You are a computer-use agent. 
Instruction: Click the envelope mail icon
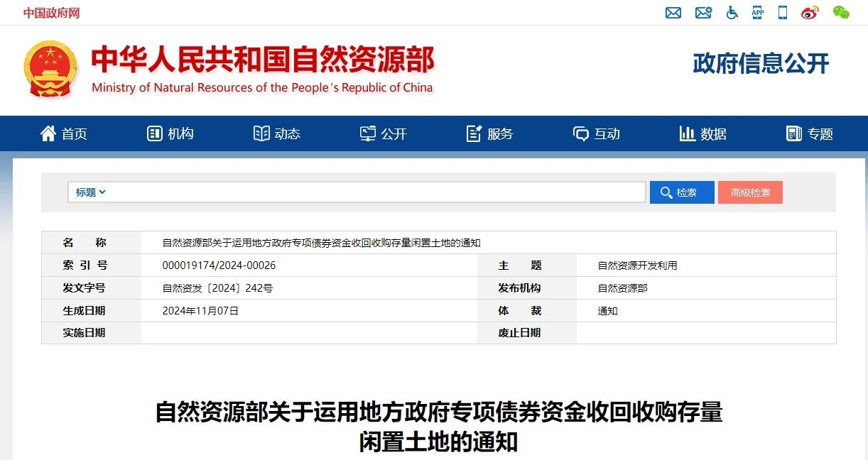pos(673,13)
